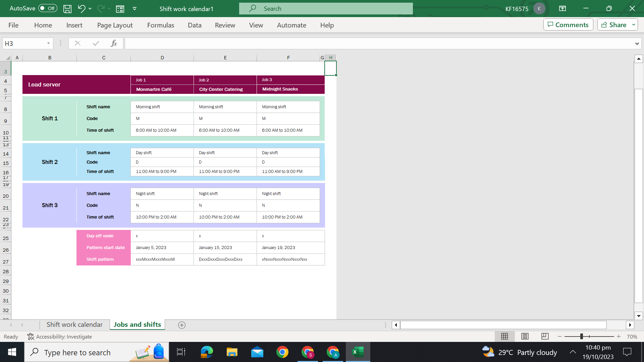Open the Undo history dropdown arrow
The width and height of the screenshot is (644, 362).
tap(90, 9)
